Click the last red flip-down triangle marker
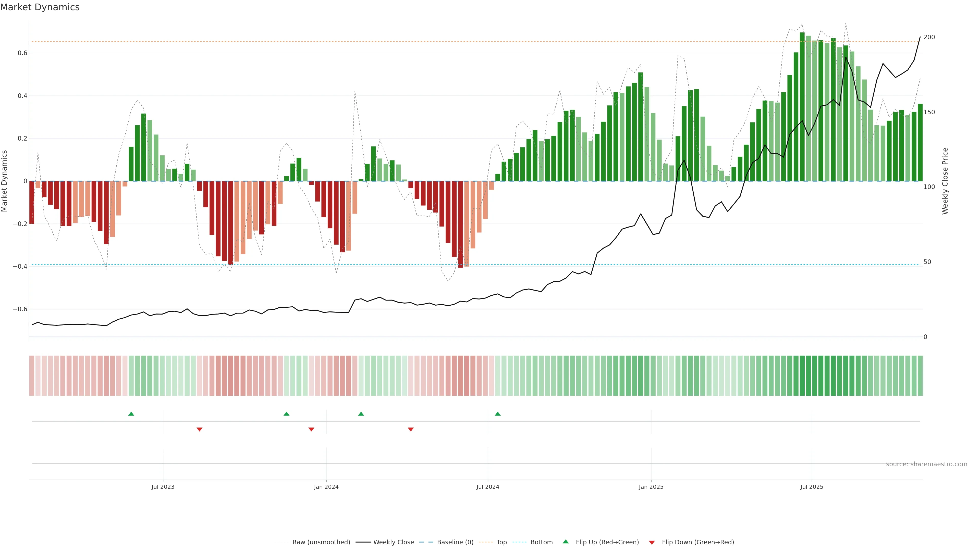This screenshot has width=980, height=551. [410, 429]
